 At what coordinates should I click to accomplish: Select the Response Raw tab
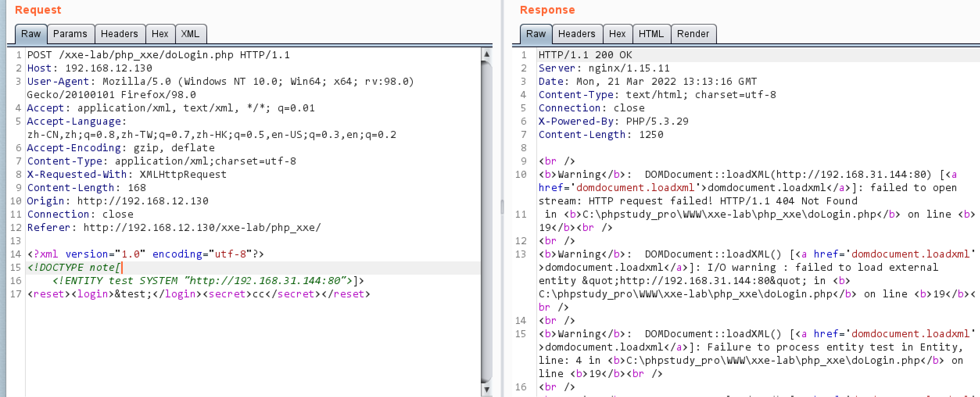536,34
